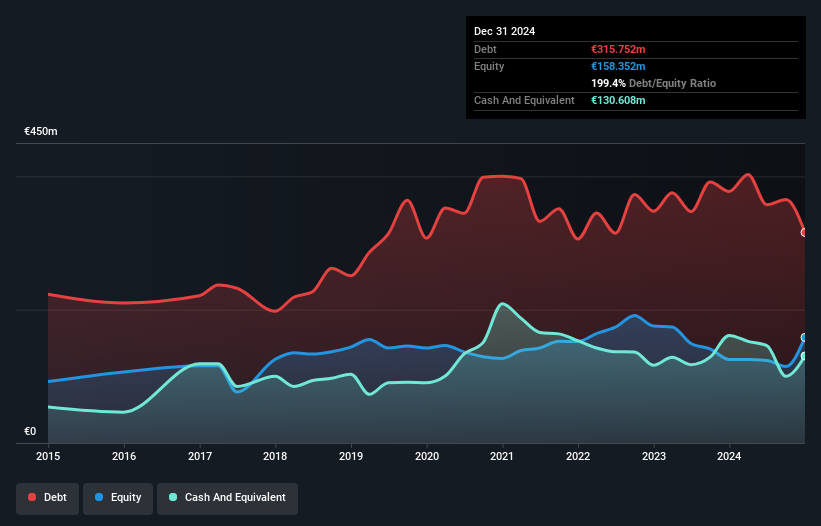Screen dimensions: 821x526
Task: Click the 2024 x-axis label
Action: tap(729, 456)
